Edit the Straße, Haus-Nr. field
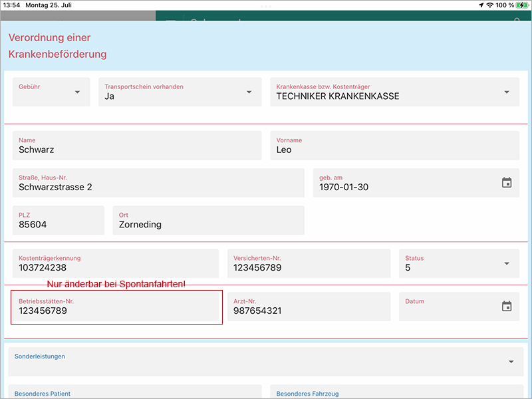Viewport: 532px width, 399px height. coord(158,183)
